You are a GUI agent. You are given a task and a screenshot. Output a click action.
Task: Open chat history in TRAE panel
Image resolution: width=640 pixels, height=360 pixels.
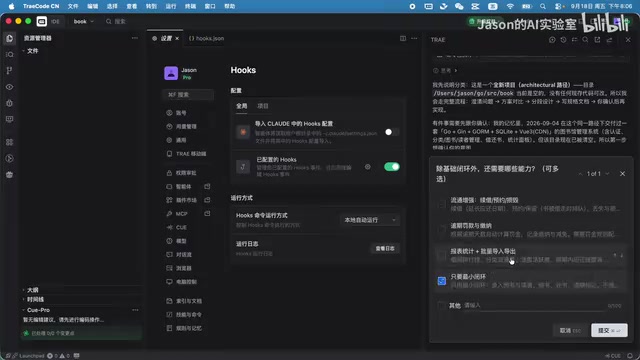(x=563, y=40)
